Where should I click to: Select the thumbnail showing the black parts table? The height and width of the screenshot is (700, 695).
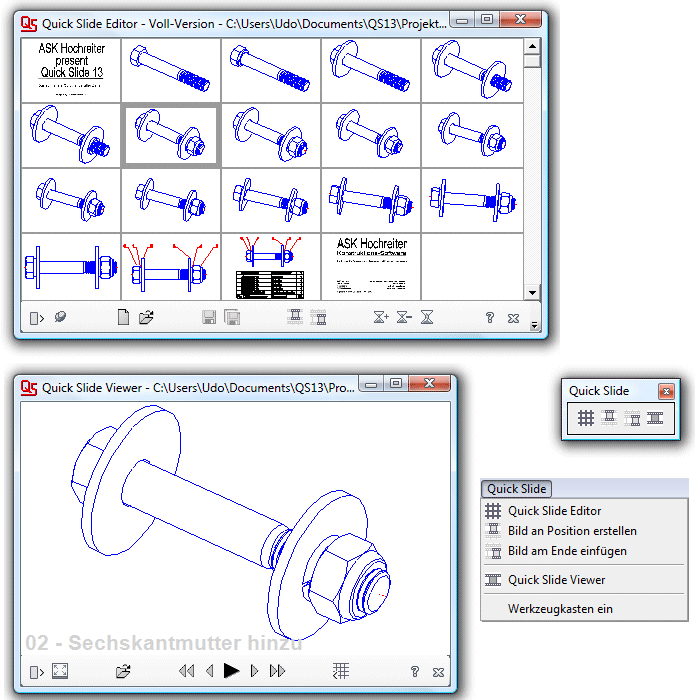pos(271,267)
